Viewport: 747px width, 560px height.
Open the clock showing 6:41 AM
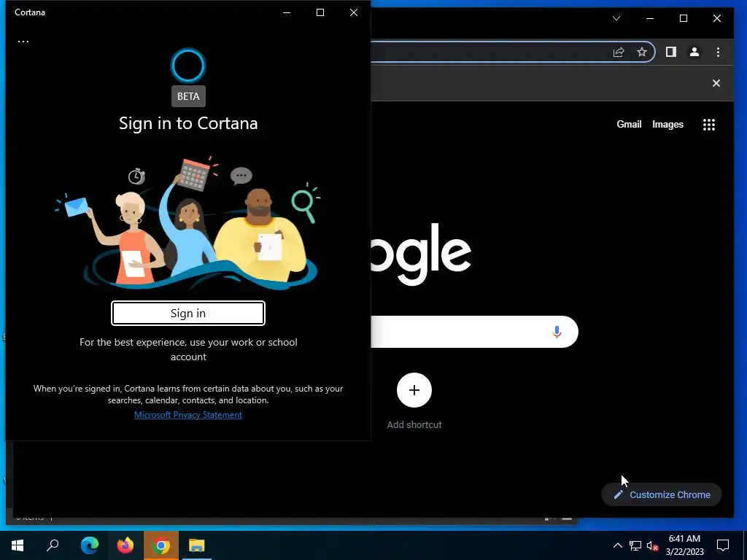684,545
